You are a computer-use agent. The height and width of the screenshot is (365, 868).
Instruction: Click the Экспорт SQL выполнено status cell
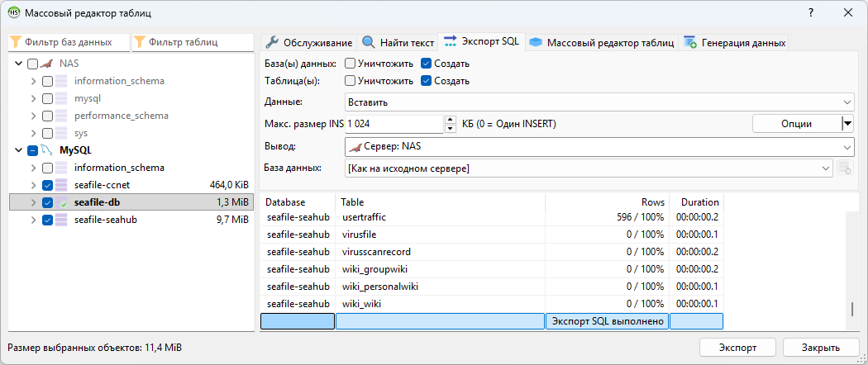coord(608,321)
